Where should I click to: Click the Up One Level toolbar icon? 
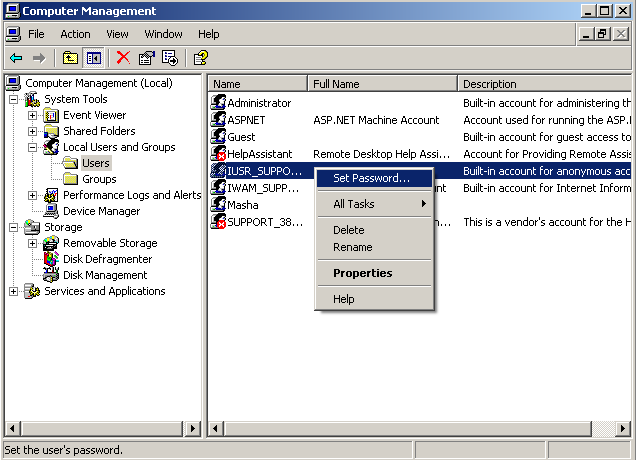(70, 58)
